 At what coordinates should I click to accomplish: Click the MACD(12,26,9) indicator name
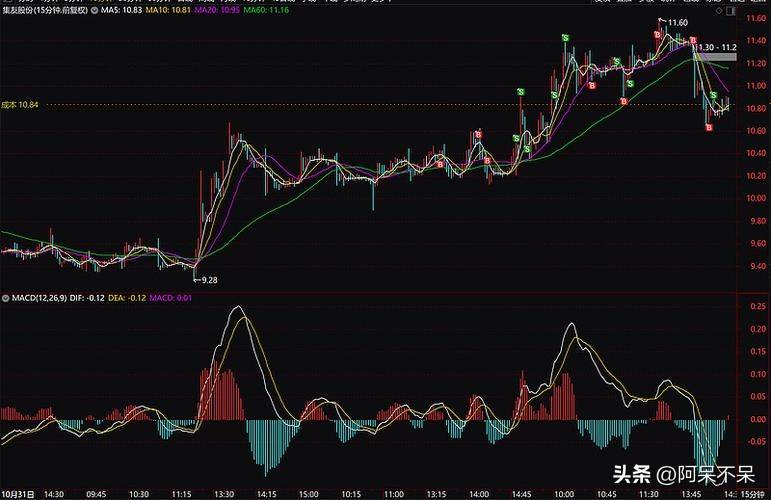(x=39, y=298)
